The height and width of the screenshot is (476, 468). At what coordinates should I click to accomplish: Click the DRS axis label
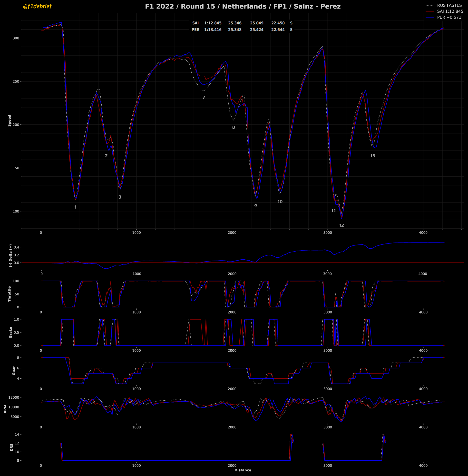tap(11, 447)
